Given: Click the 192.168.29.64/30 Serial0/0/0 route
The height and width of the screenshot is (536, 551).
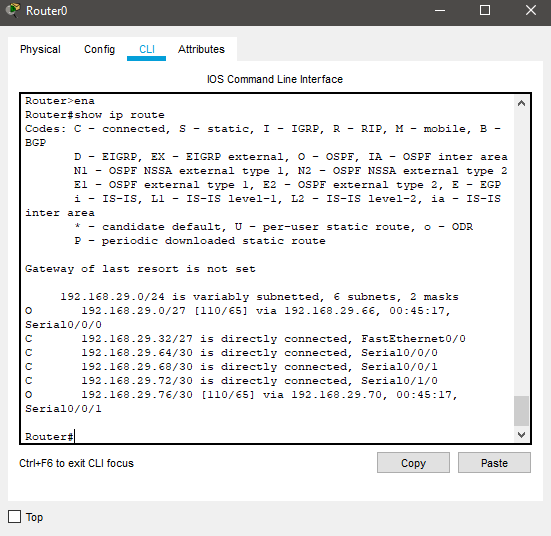Looking at the screenshot, I should click(231, 353).
